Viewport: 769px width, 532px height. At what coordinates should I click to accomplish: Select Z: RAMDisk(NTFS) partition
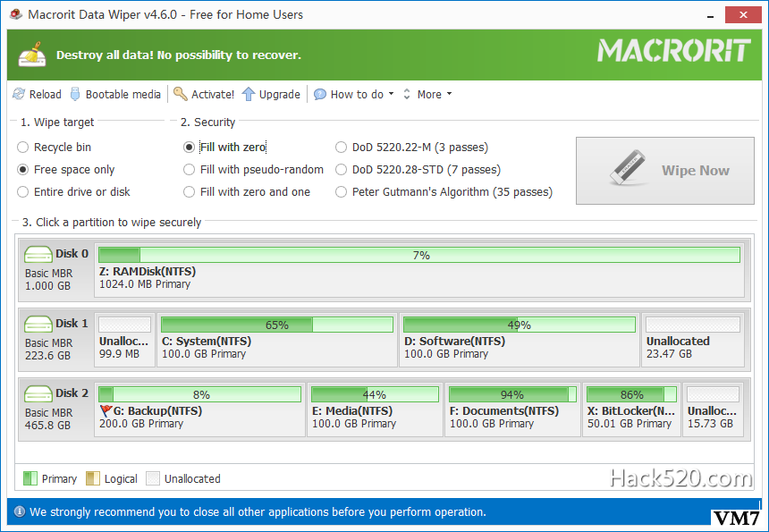click(x=419, y=271)
